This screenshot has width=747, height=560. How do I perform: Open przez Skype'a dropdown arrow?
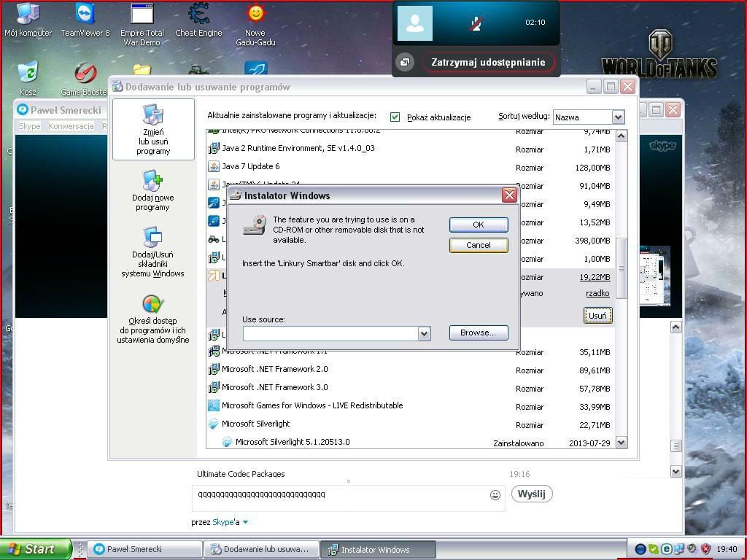tap(245, 522)
